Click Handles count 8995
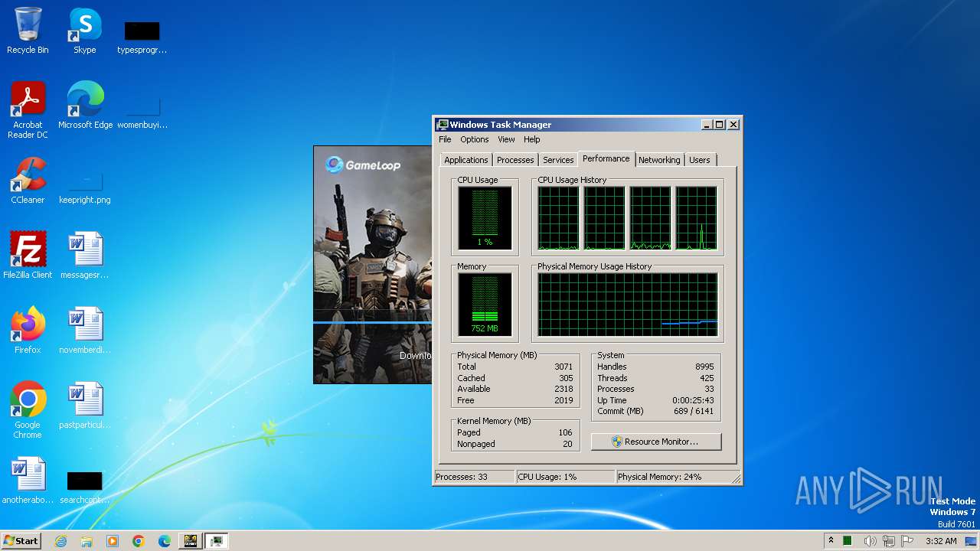Screen dimensions: 980x551 pos(704,367)
